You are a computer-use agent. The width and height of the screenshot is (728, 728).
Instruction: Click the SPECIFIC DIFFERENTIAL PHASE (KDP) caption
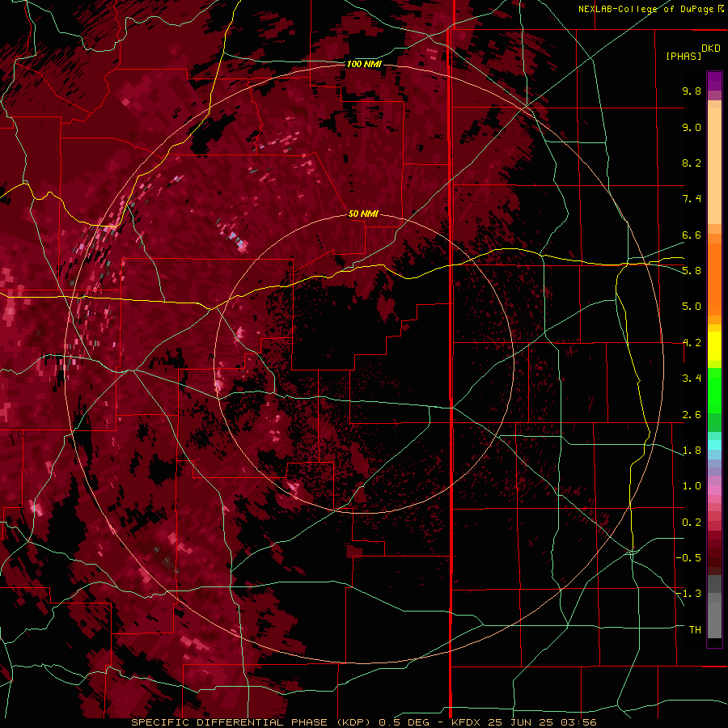[249, 722]
